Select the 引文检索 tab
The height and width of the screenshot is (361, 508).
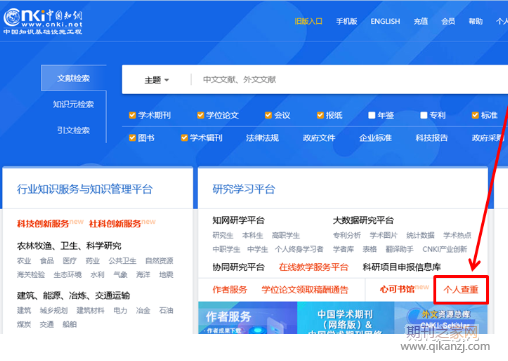click(73, 130)
